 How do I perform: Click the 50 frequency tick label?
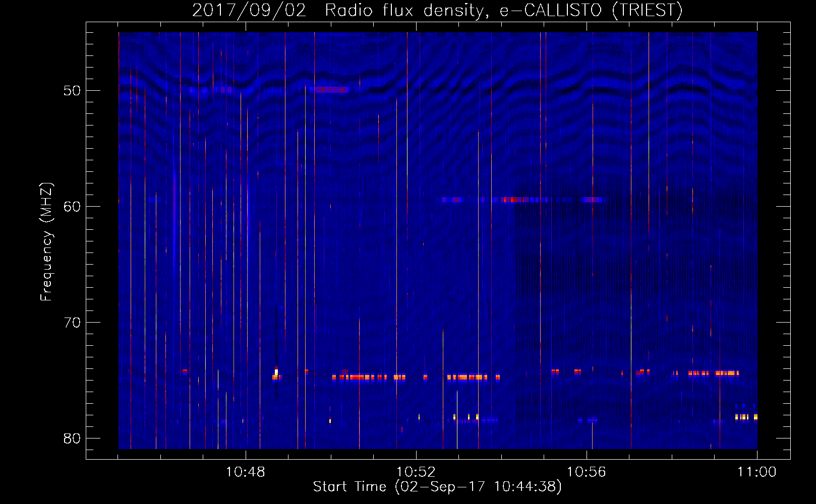coord(72,91)
